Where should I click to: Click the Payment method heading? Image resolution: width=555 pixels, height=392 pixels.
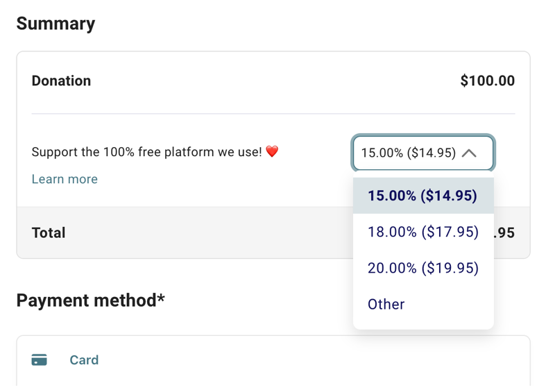tap(86, 300)
